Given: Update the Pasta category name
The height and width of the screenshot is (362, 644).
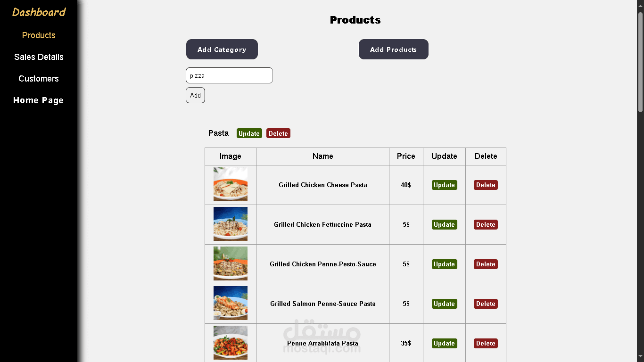Looking at the screenshot, I should pos(249,133).
